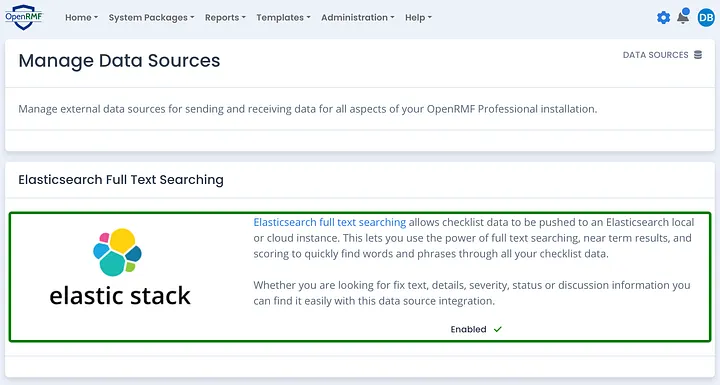720x385 pixels.
Task: Expand the Home dropdown menu
Action: pos(81,17)
